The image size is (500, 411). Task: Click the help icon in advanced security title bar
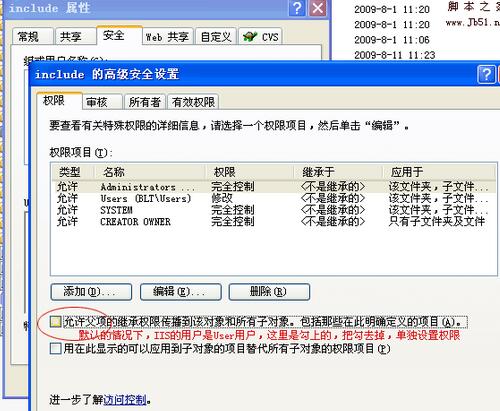coord(486,74)
